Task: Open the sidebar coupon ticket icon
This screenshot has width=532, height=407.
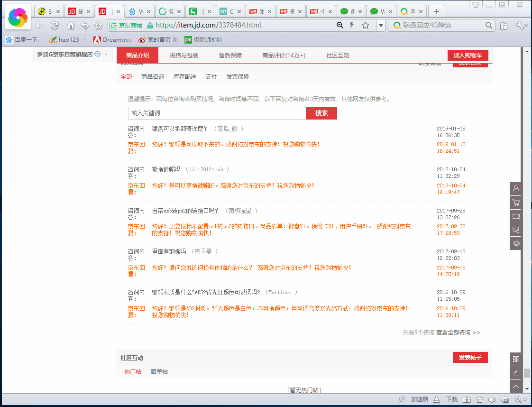Action: [x=516, y=216]
